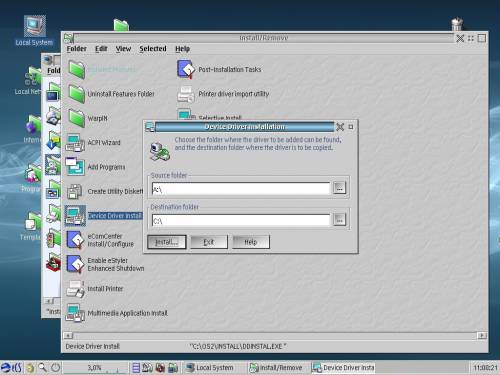The width and height of the screenshot is (500, 375).
Task: Click the horizontal scrollbar of Install/Remove
Action: click(x=275, y=335)
